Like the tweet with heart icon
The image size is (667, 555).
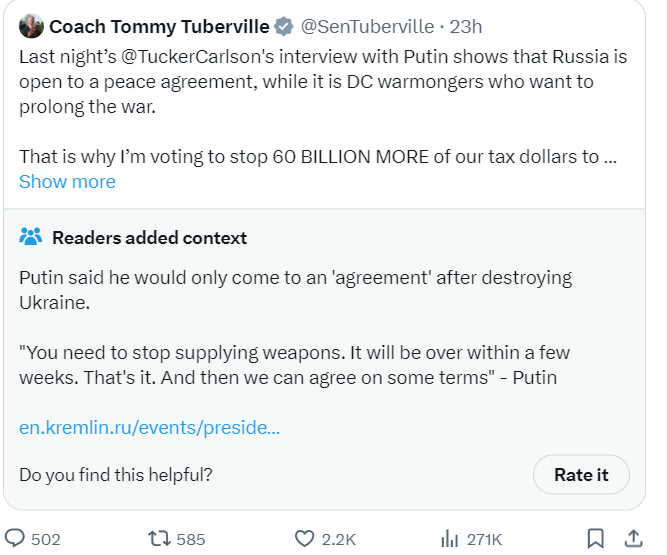(x=304, y=538)
